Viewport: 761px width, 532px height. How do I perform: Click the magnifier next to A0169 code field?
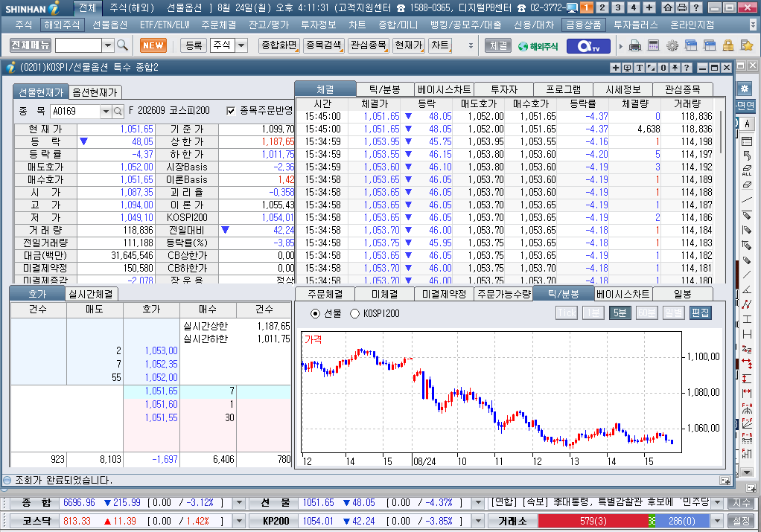tap(118, 111)
